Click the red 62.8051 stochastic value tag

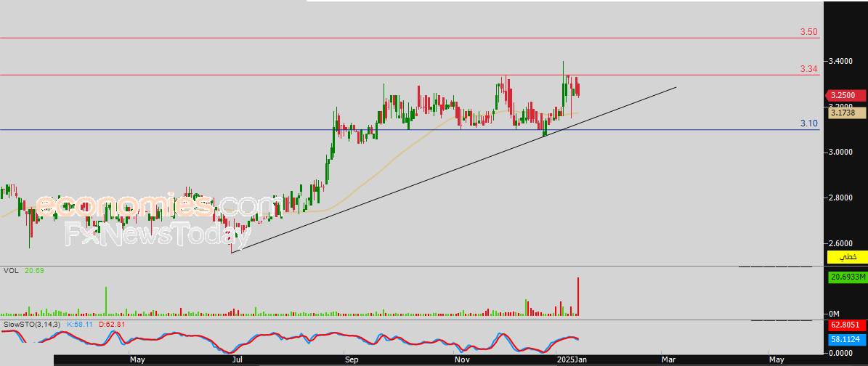click(847, 327)
